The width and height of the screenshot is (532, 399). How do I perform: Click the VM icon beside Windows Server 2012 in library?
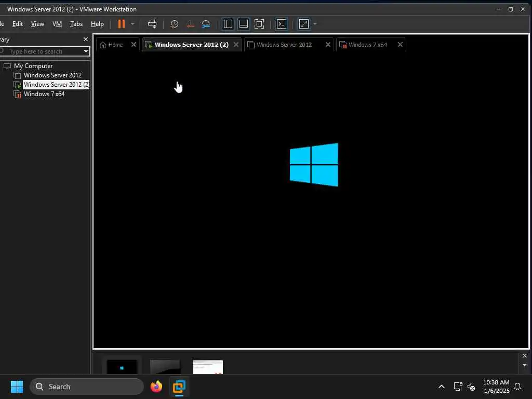pos(17,75)
